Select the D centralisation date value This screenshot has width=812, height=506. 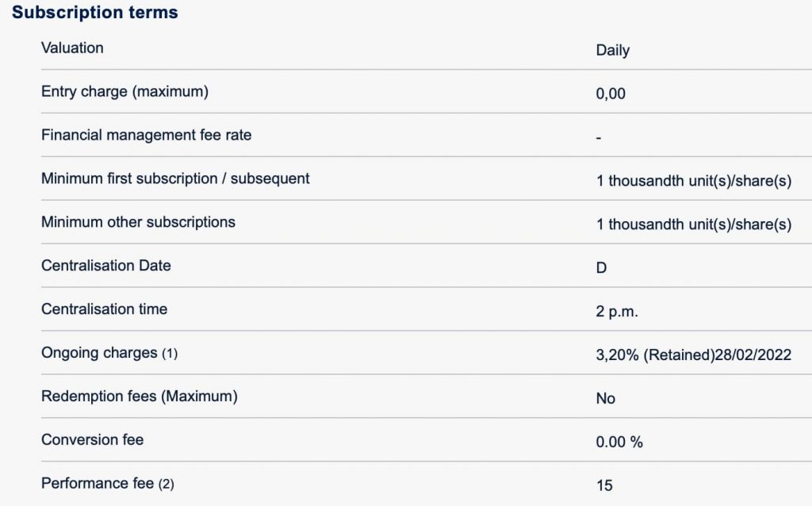[x=601, y=268]
